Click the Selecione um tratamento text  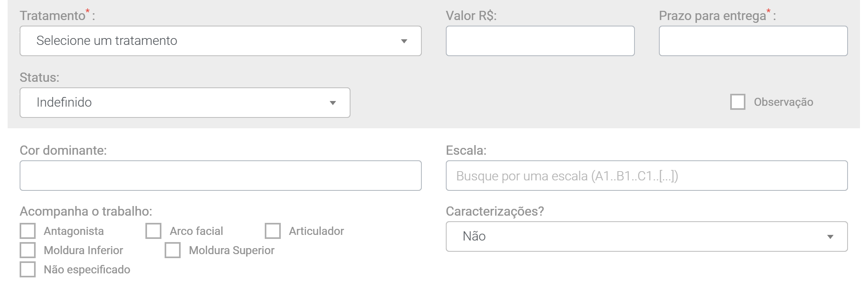pyautogui.click(x=107, y=40)
